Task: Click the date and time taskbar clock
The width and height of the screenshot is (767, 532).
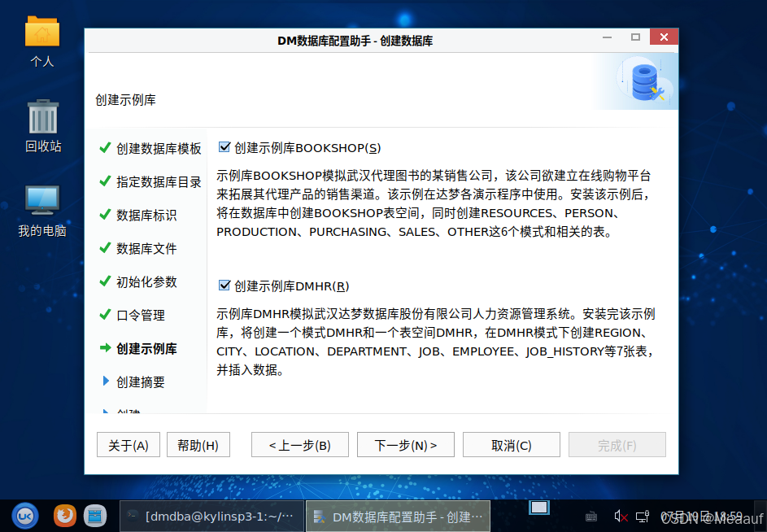Action: [701, 517]
